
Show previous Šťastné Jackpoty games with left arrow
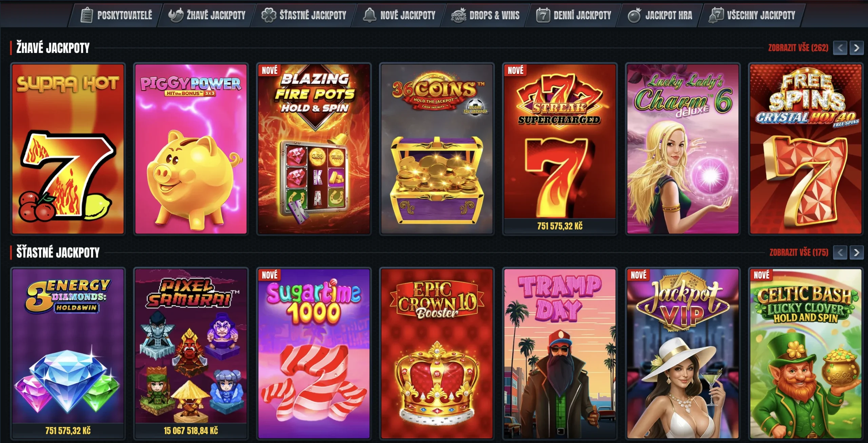(x=840, y=252)
